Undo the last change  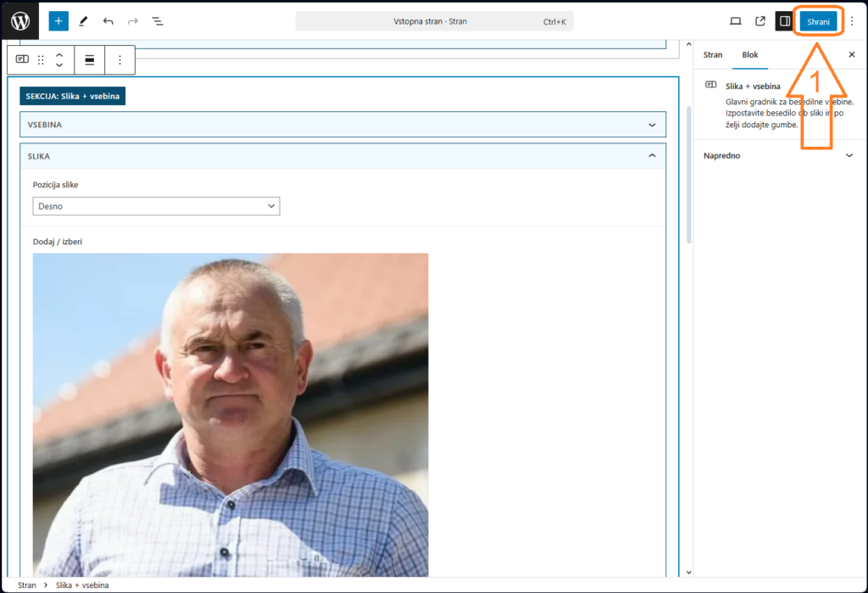[108, 21]
